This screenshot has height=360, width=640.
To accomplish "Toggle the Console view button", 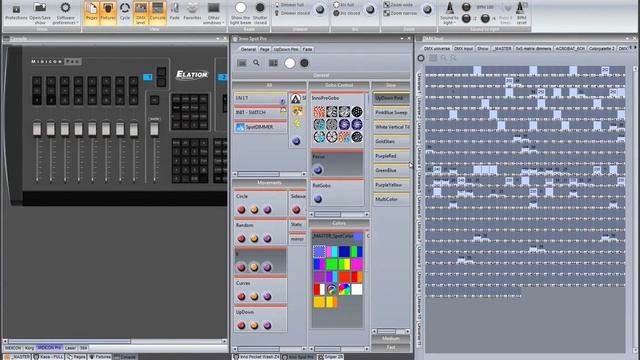I will click(x=157, y=12).
